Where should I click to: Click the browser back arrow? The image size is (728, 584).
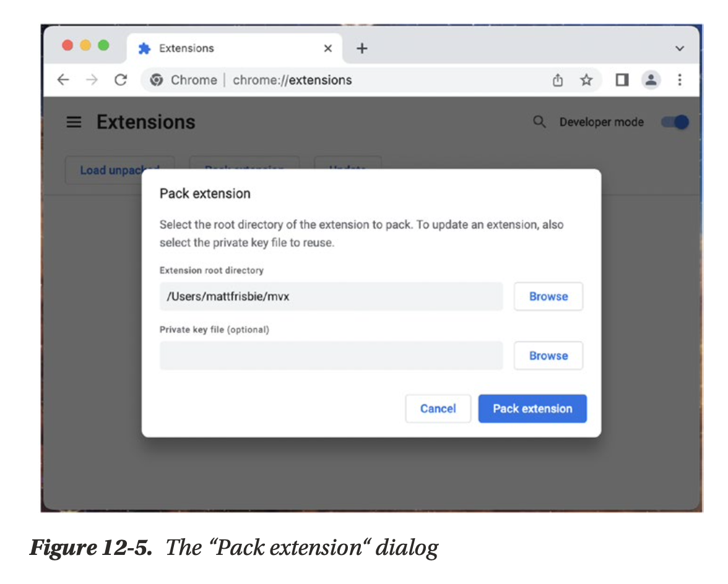(x=63, y=80)
